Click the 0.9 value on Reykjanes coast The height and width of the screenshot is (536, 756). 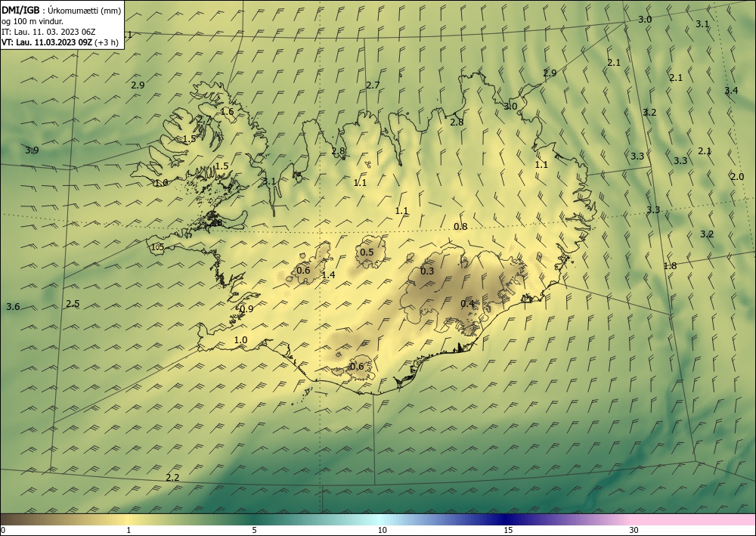click(x=246, y=309)
